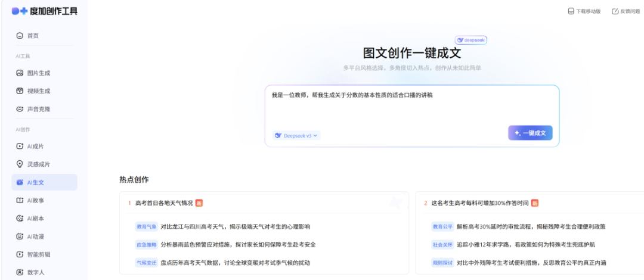Click the 首页 home icon

coord(19,36)
